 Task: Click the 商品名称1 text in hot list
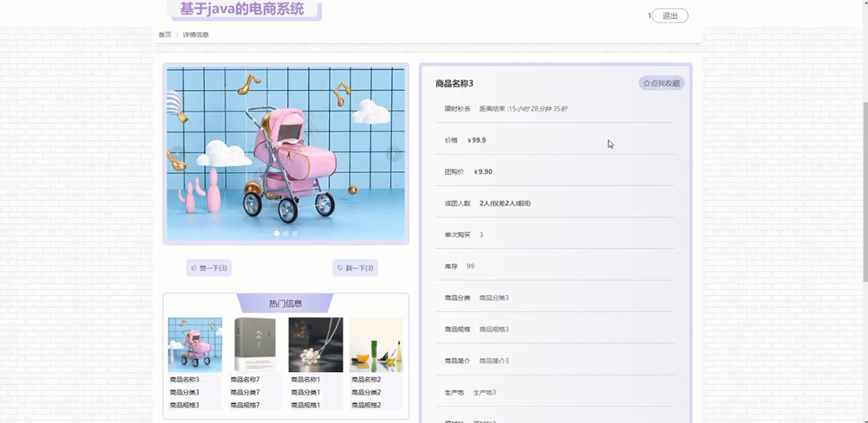tap(305, 380)
